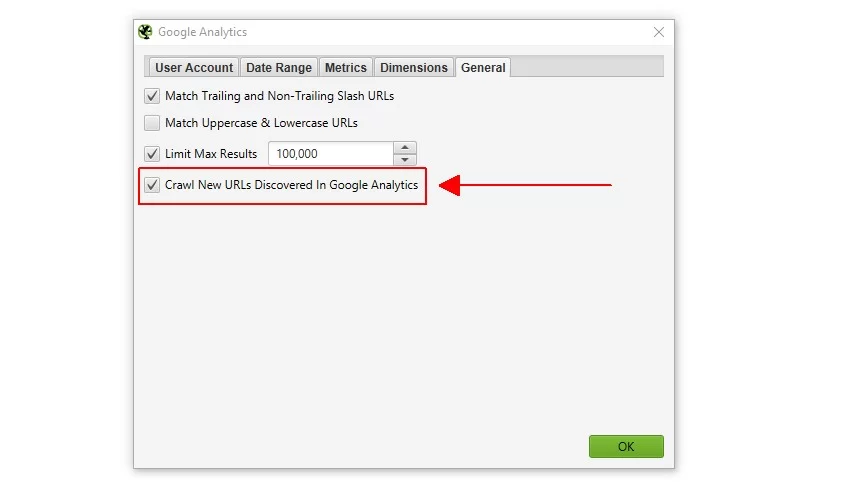Click the max results field showing 100,000
Image resolution: width=850 pixels, height=490 pixels.
coord(331,154)
